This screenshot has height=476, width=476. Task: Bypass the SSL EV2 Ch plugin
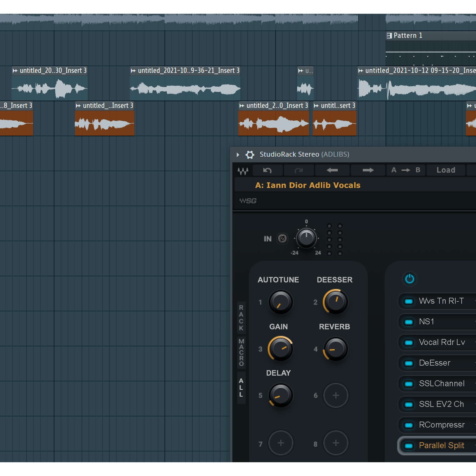408,405
